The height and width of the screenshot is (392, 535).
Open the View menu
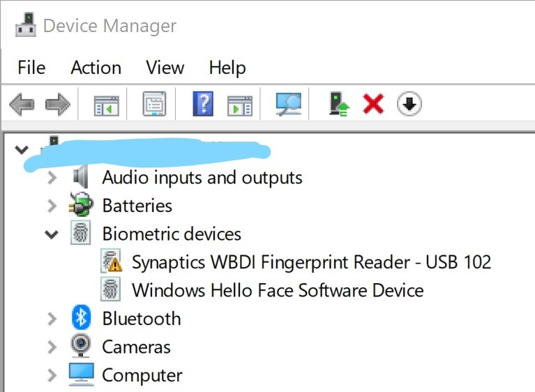coord(165,68)
